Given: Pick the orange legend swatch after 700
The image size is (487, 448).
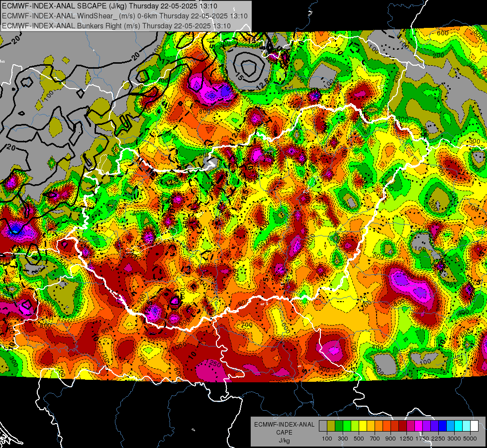Looking at the screenshot, I should point(379,426).
